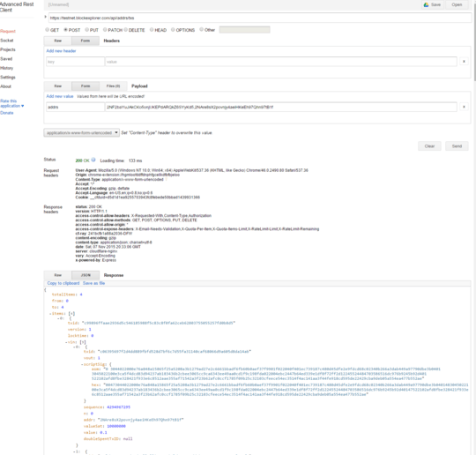
Task: Expand the URL detail arrow
Action: pyautogui.click(x=46, y=17)
